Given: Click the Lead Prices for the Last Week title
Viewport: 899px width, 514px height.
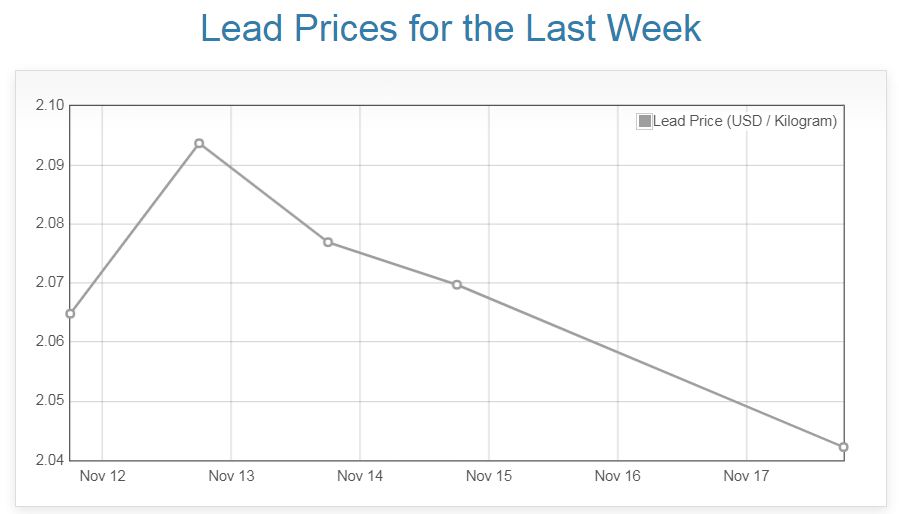Looking at the screenshot, I should [x=451, y=28].
